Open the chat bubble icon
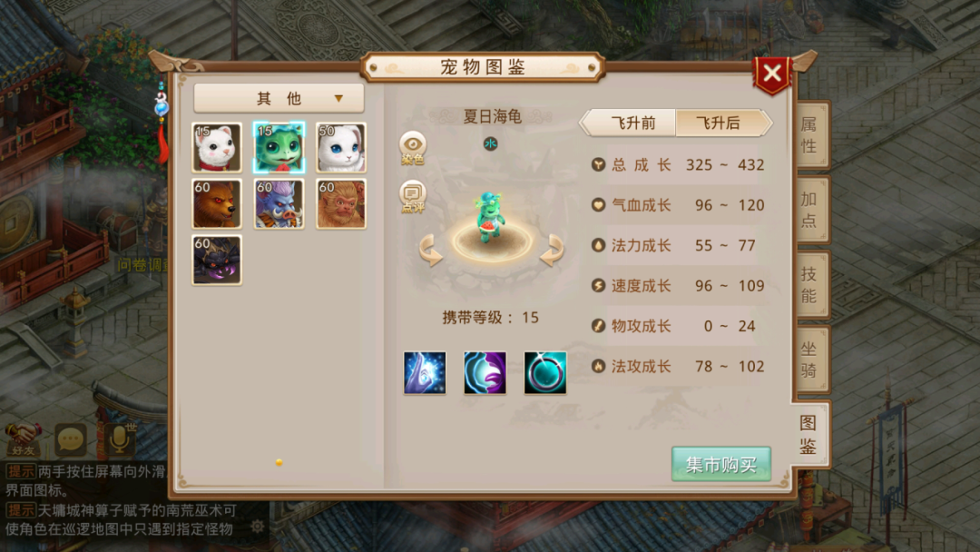980x552 pixels. (70, 439)
